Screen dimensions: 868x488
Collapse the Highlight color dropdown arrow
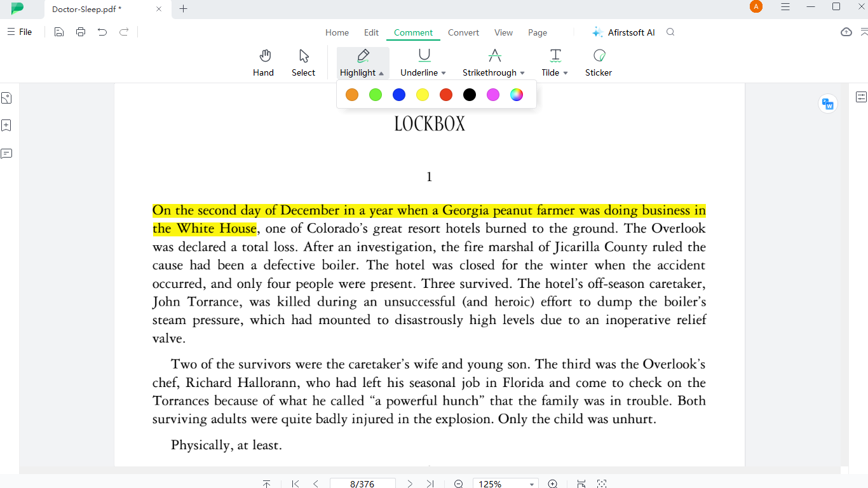[381, 73]
